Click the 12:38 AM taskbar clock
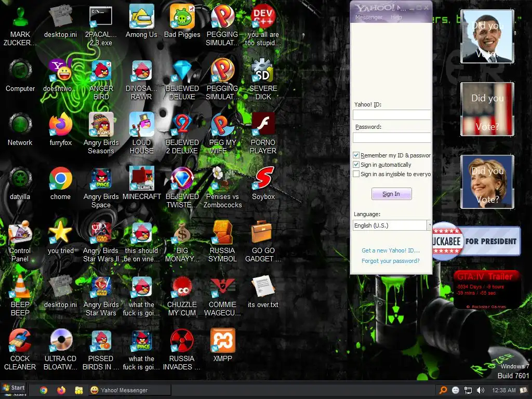The width and height of the screenshot is (532, 399). (504, 390)
